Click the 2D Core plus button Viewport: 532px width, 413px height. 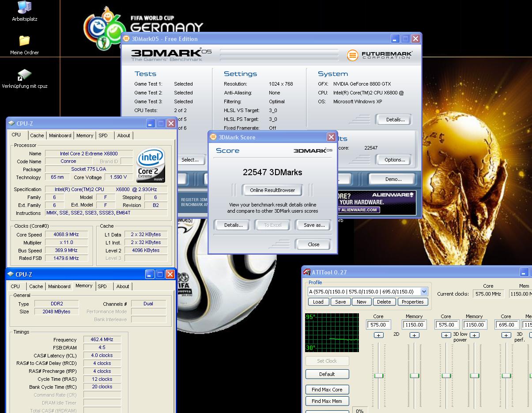tap(378, 335)
